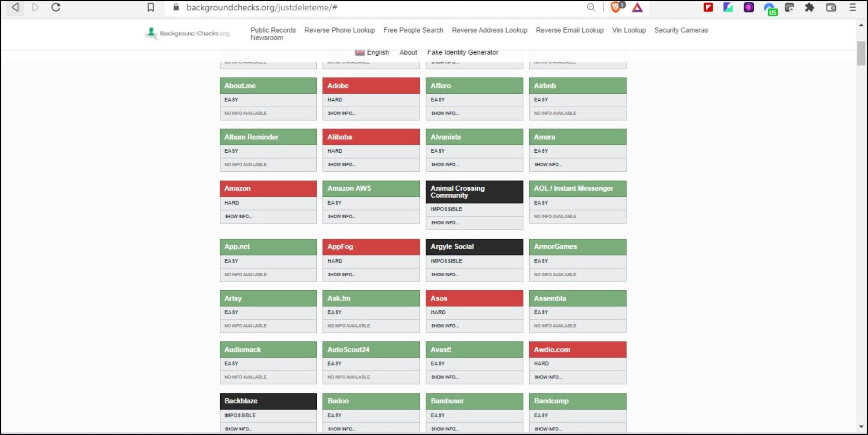Open Brave Rewards triangle icon
The width and height of the screenshot is (868, 435).
[637, 7]
